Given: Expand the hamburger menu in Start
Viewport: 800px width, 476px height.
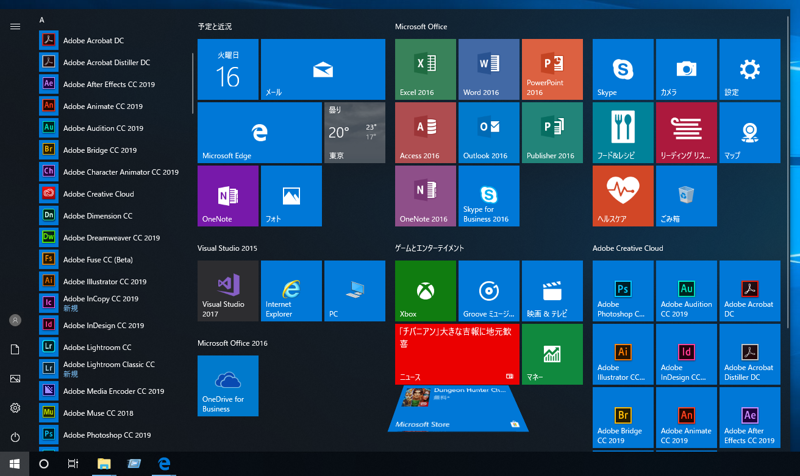Looking at the screenshot, I should click(x=15, y=27).
